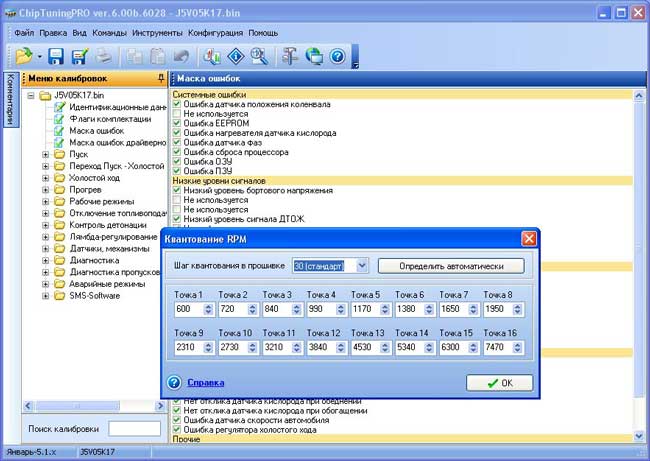Click the Поиск калибровки search field
650x461 pixels.
pyautogui.click(x=133, y=429)
